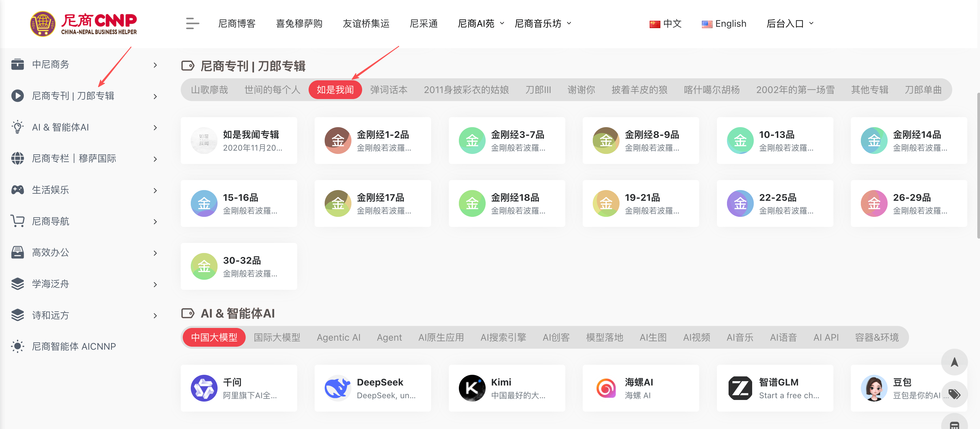This screenshot has width=980, height=429.
Task: Click the shopping cart icon beside 尼商导航
Action: pos(17,221)
